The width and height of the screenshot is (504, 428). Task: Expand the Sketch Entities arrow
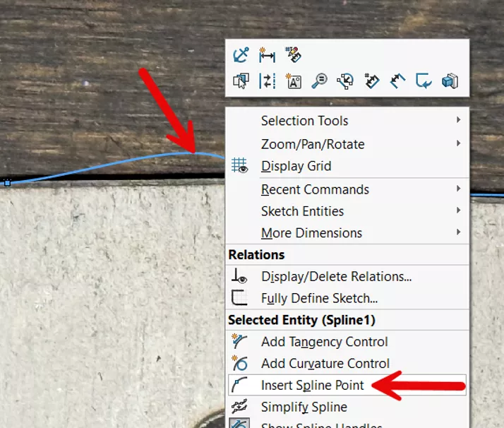click(x=458, y=210)
